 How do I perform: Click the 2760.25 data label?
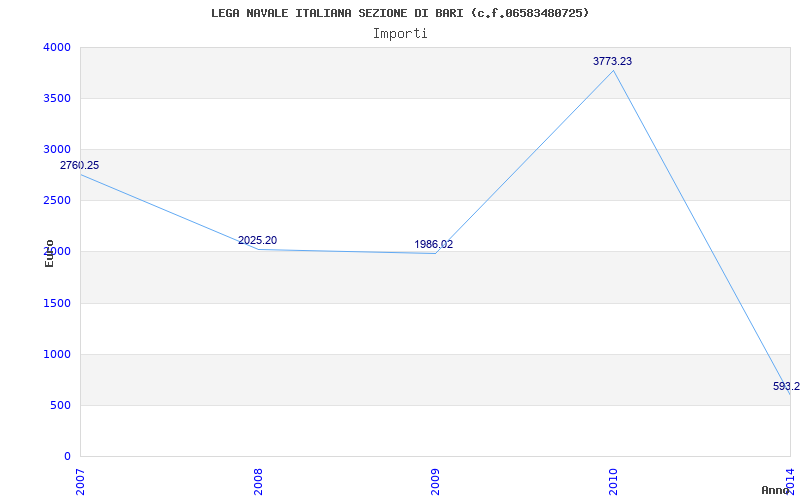[80, 165]
